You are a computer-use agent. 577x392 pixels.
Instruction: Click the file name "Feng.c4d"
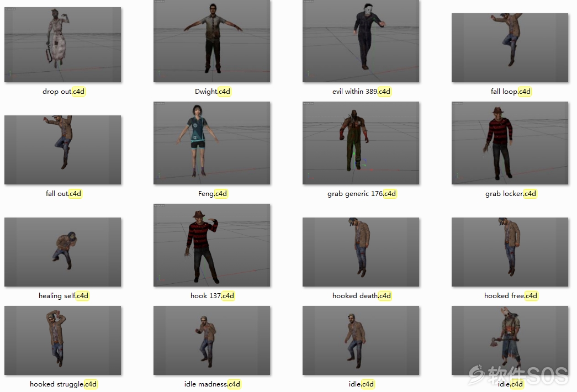(x=213, y=193)
